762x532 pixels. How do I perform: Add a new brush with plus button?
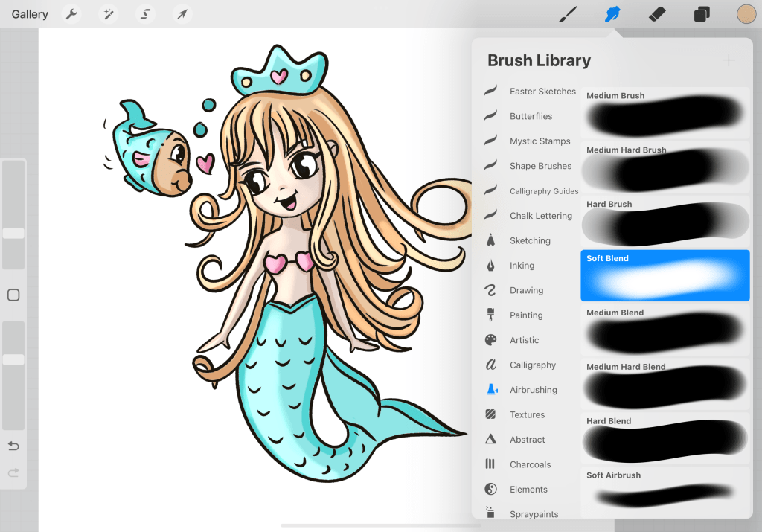(729, 60)
